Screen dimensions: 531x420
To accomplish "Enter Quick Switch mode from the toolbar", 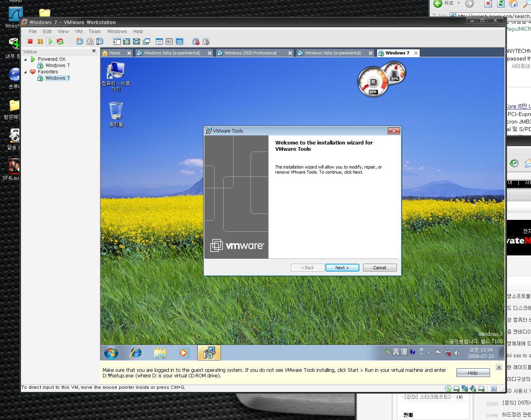I will (x=127, y=41).
